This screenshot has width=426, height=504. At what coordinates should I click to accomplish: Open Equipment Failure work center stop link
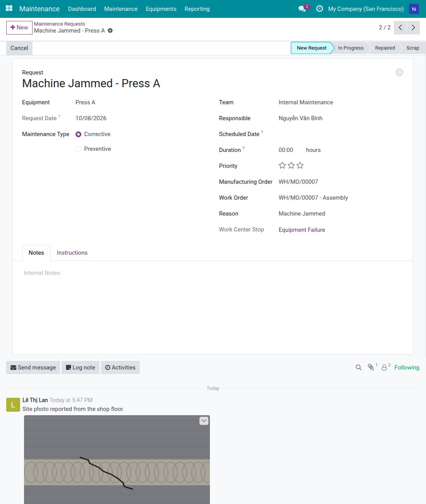pyautogui.click(x=302, y=230)
